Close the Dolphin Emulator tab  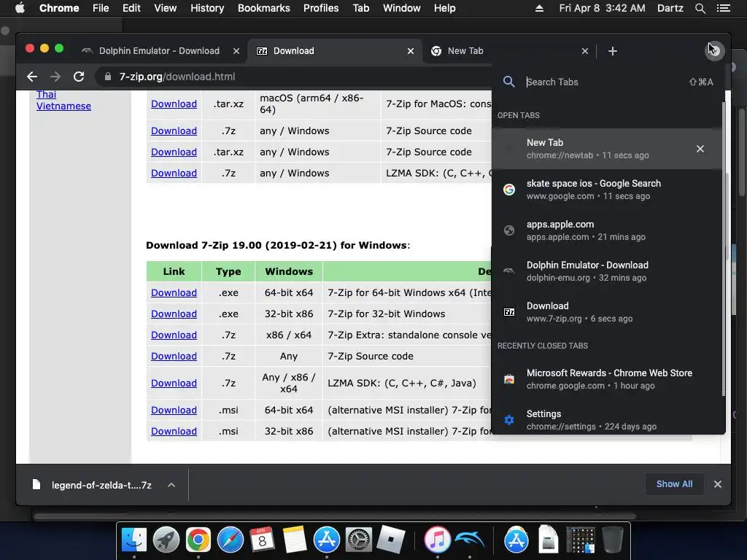click(x=236, y=51)
